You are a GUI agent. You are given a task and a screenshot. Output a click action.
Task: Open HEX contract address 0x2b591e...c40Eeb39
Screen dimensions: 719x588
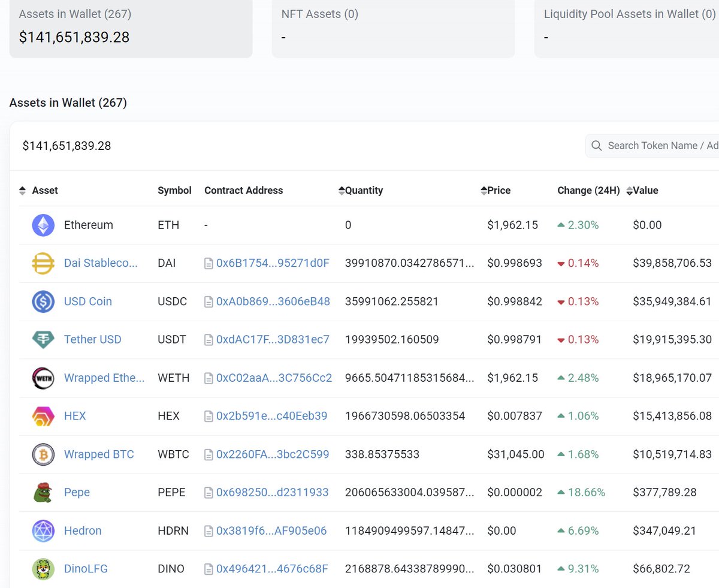click(x=272, y=416)
